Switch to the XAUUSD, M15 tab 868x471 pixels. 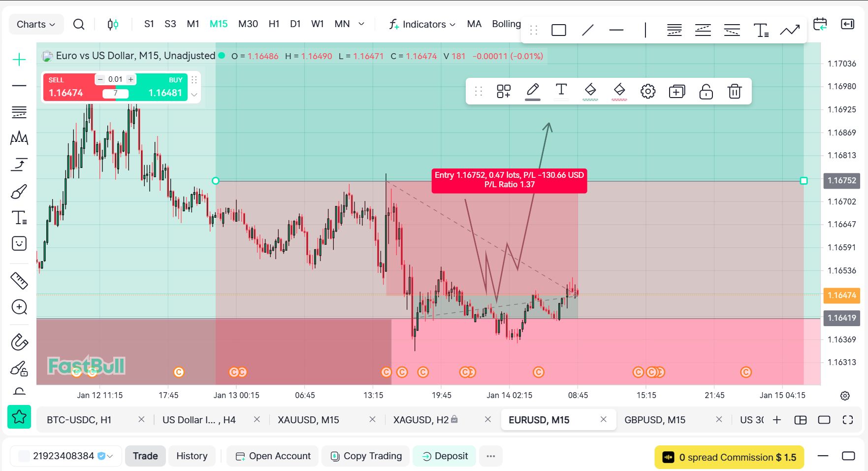308,420
